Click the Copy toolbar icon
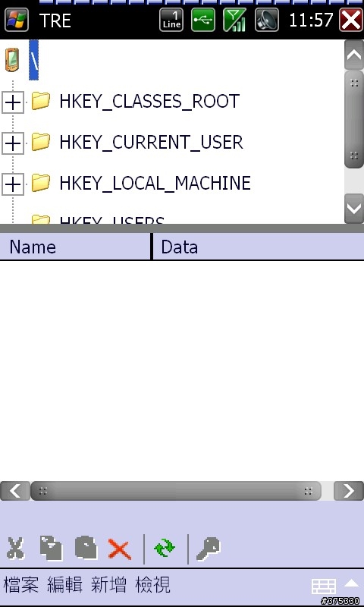The height and width of the screenshot is (607, 364). (51, 548)
